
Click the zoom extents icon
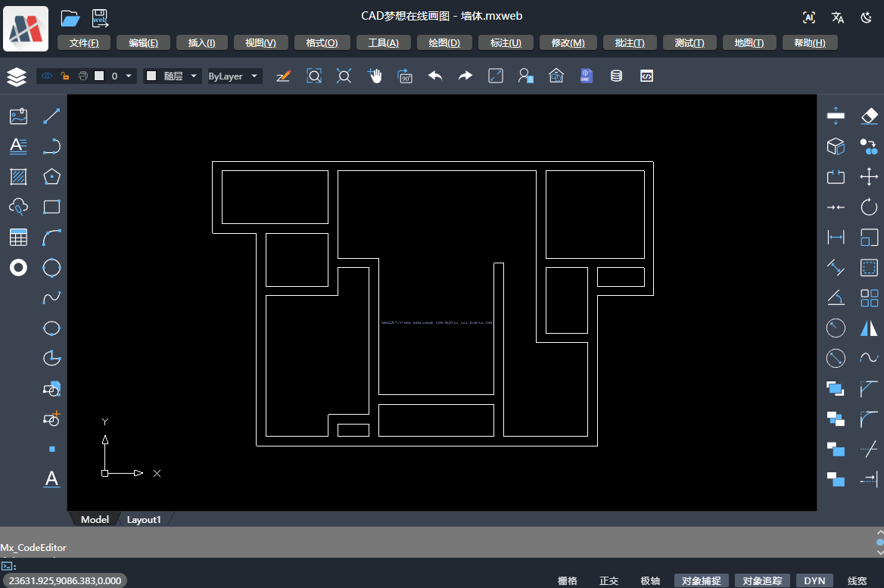click(344, 76)
